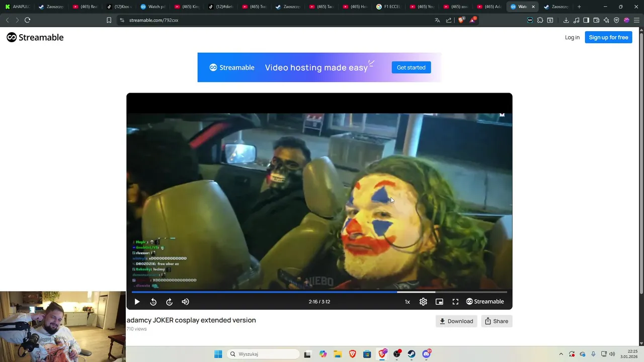Switch to the (465) King YouTube tab
The image size is (644, 362).
tap(187, 7)
